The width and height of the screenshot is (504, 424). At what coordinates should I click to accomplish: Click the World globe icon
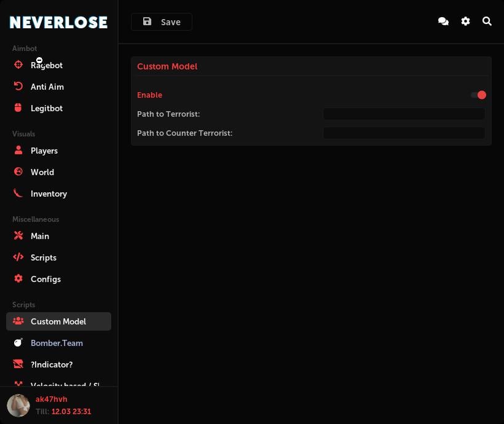[18, 171]
